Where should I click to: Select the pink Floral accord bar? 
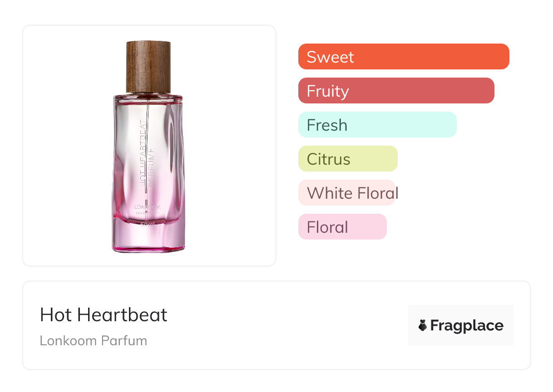pyautogui.click(x=342, y=227)
